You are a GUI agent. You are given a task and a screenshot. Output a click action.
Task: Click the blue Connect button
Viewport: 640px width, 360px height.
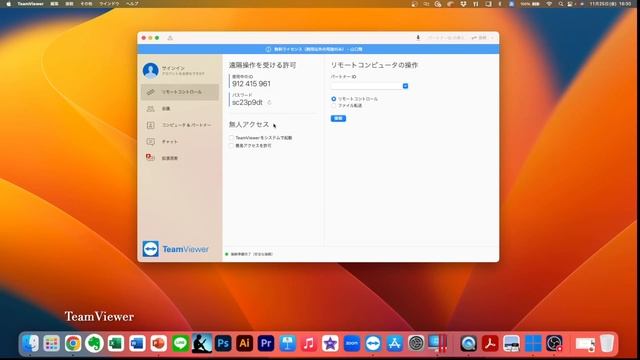click(x=338, y=118)
